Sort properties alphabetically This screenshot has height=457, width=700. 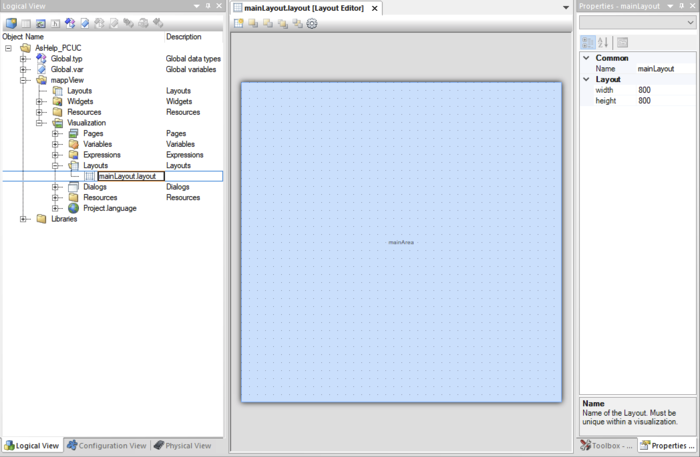603,42
